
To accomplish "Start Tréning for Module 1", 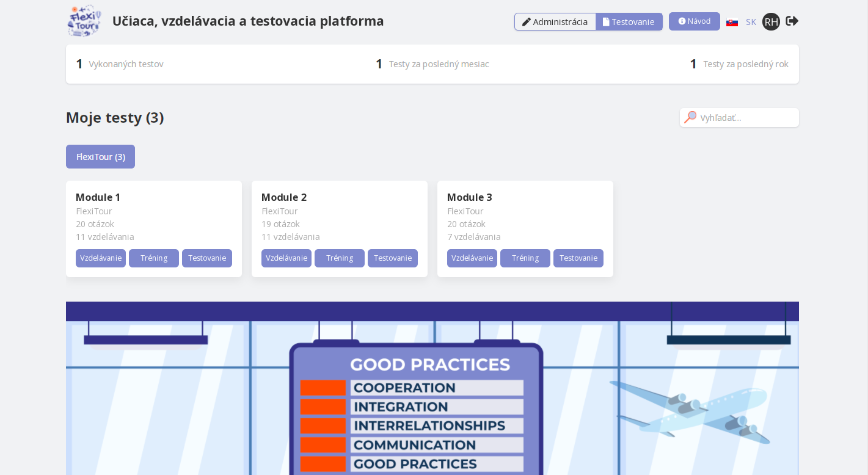I will coord(154,258).
